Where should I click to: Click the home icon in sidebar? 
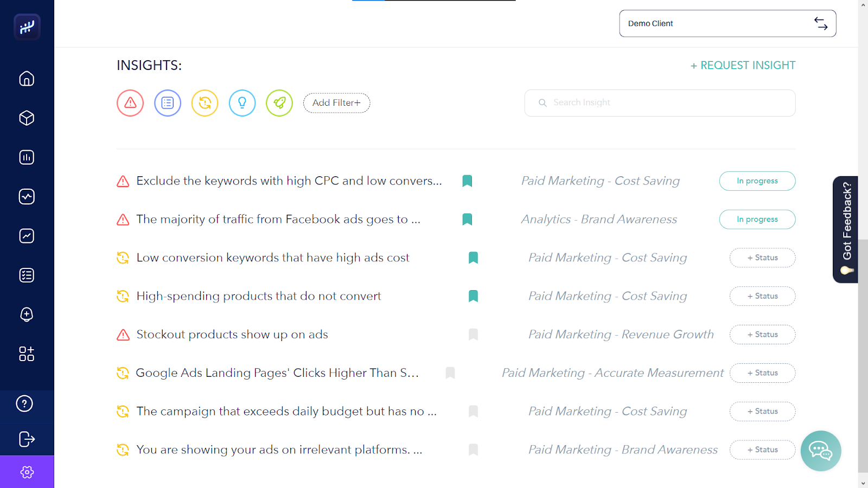(27, 79)
